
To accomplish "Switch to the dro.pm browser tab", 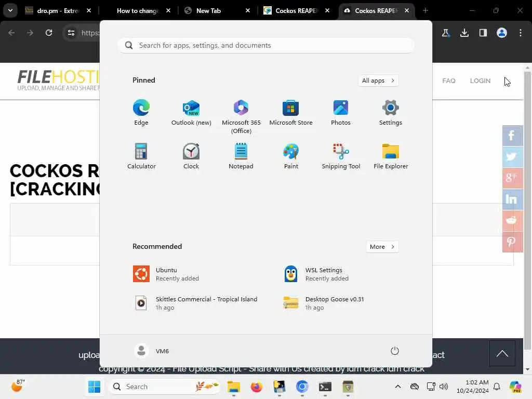I will [x=58, y=10].
